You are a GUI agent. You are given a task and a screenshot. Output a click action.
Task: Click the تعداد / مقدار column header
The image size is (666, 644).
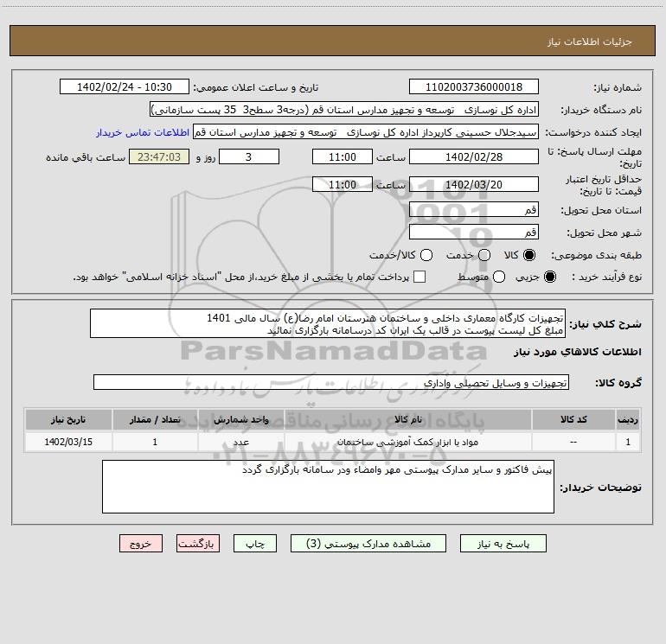click(155, 419)
